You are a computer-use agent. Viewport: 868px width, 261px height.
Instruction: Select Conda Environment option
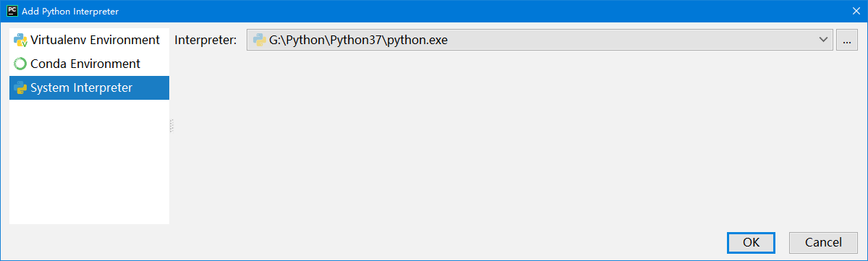(89, 64)
